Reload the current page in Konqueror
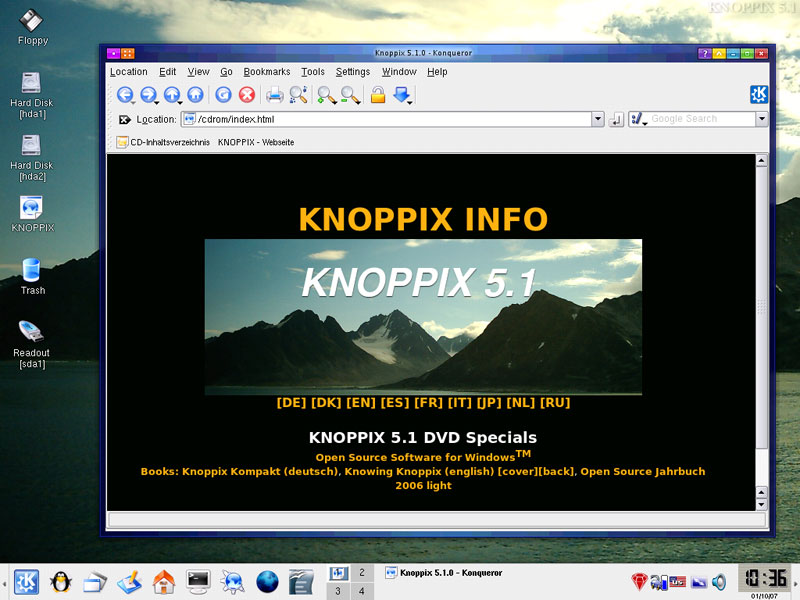 [x=222, y=95]
